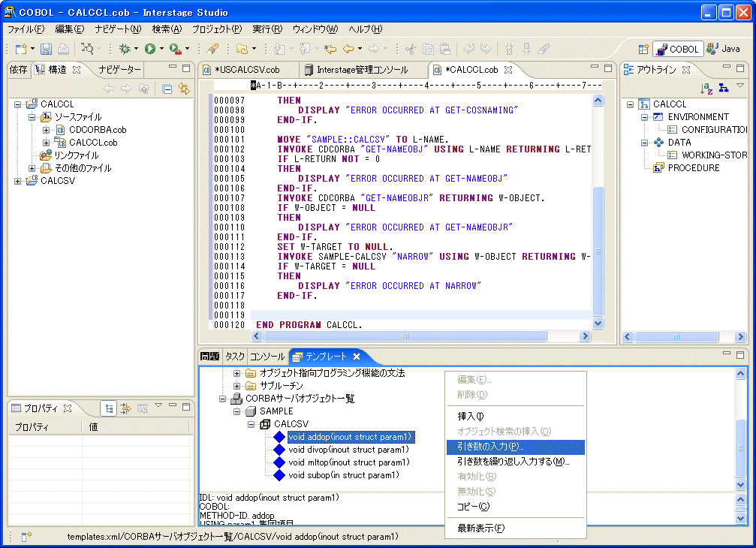Expand the CALCSV project node
The image size is (756, 548).
tap(18, 181)
